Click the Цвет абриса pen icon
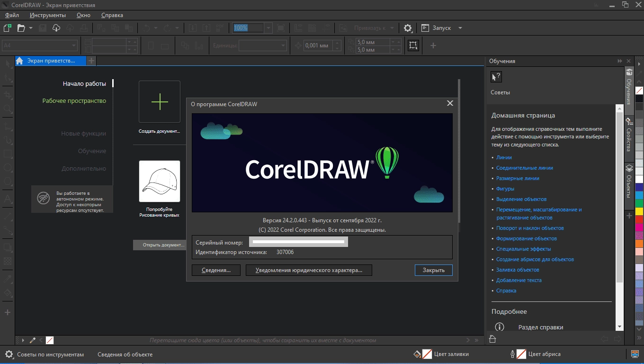This screenshot has height=364, width=644. click(x=512, y=354)
